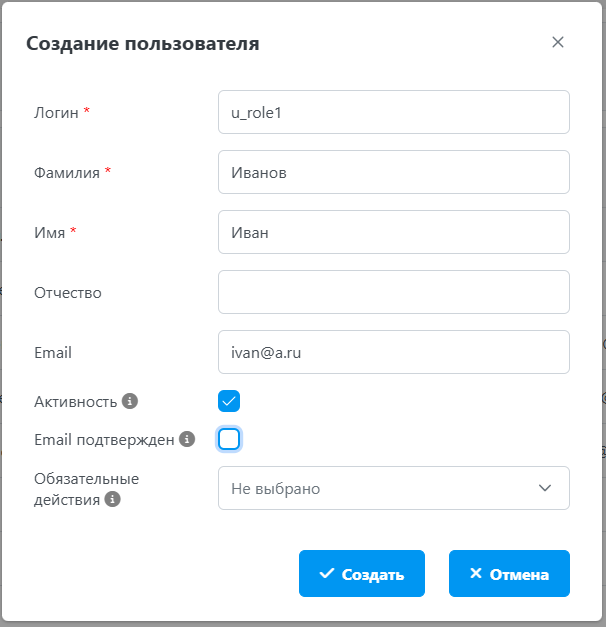Focus the Логин field containing u_role1
The width and height of the screenshot is (606, 627).
(x=394, y=112)
